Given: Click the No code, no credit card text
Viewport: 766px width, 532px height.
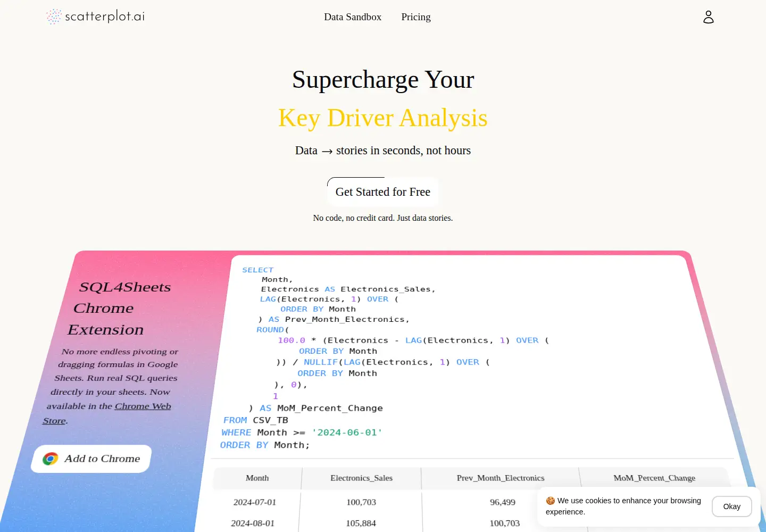Looking at the screenshot, I should tap(383, 218).
